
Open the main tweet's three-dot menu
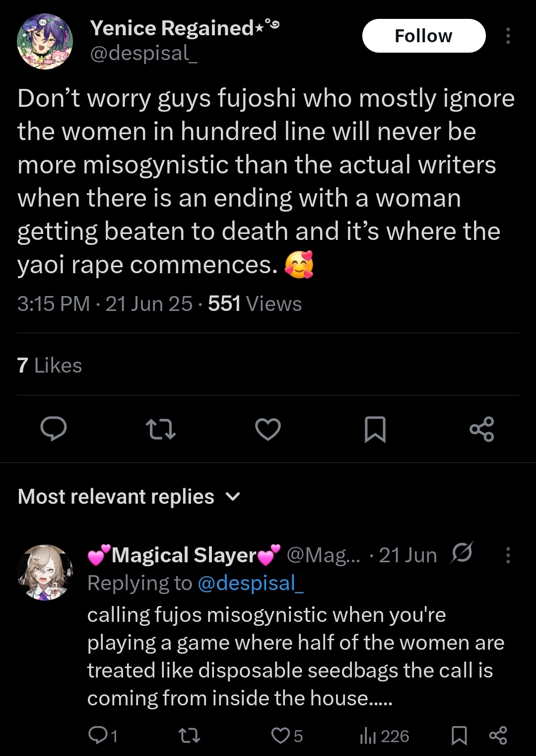click(x=508, y=36)
